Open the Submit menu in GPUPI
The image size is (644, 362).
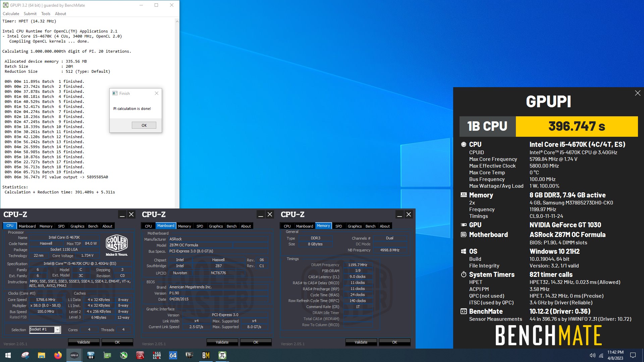pos(30,14)
